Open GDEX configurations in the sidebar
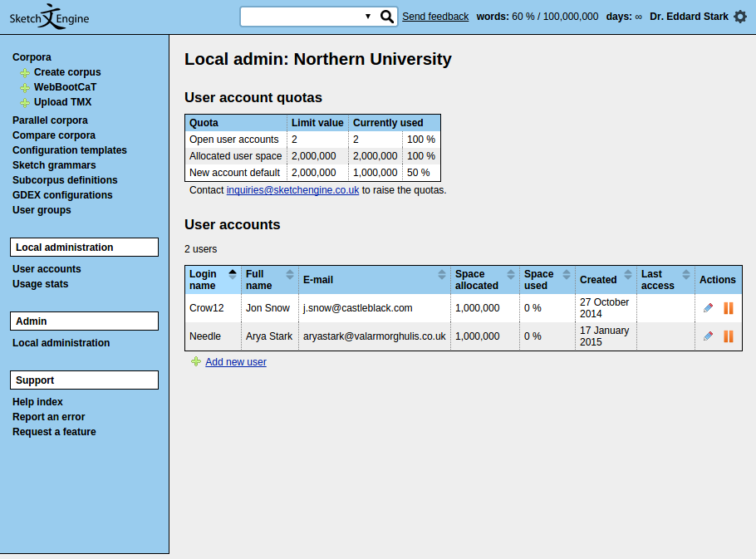Viewport: 756px width, 559px height. tap(62, 194)
